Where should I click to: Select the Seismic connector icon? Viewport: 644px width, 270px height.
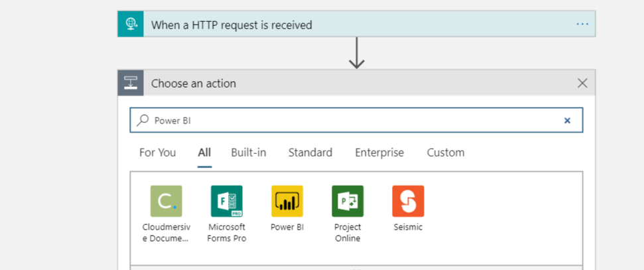408,201
